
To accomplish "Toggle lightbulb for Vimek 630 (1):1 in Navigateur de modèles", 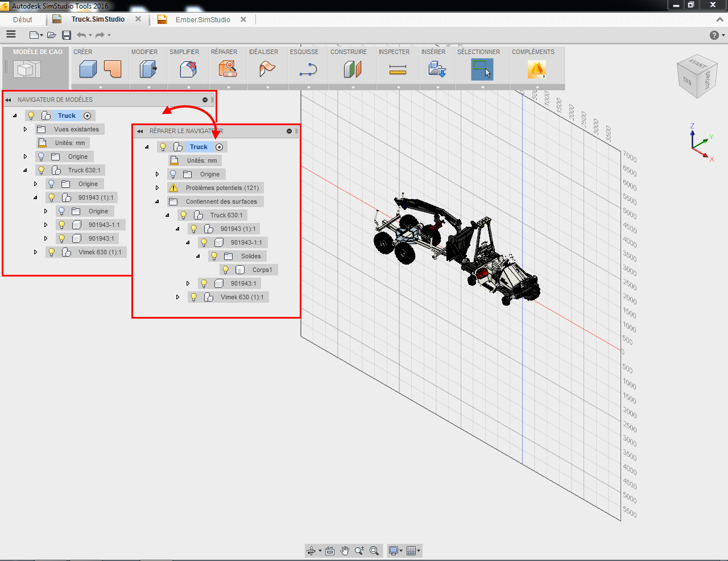I will pyautogui.click(x=52, y=252).
